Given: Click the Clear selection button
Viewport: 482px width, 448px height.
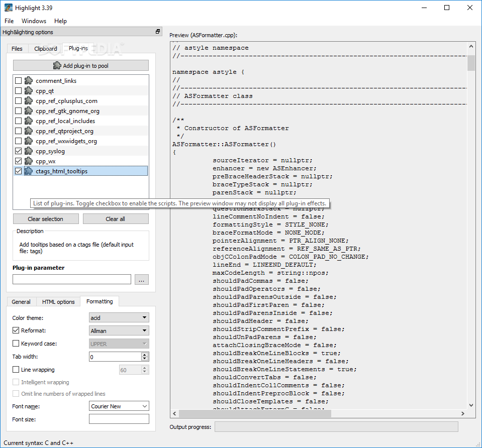Looking at the screenshot, I should 46,219.
